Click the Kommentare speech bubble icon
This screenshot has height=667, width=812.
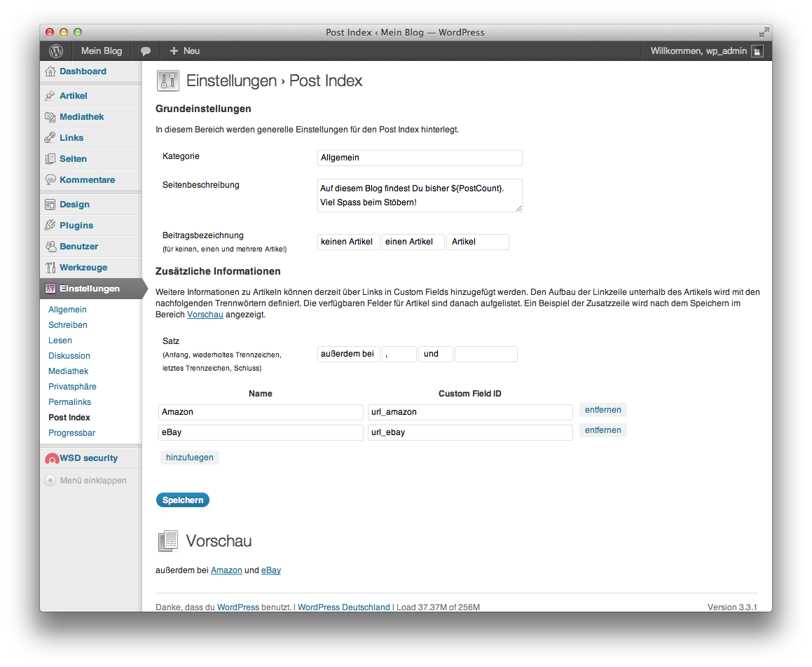coord(50,179)
